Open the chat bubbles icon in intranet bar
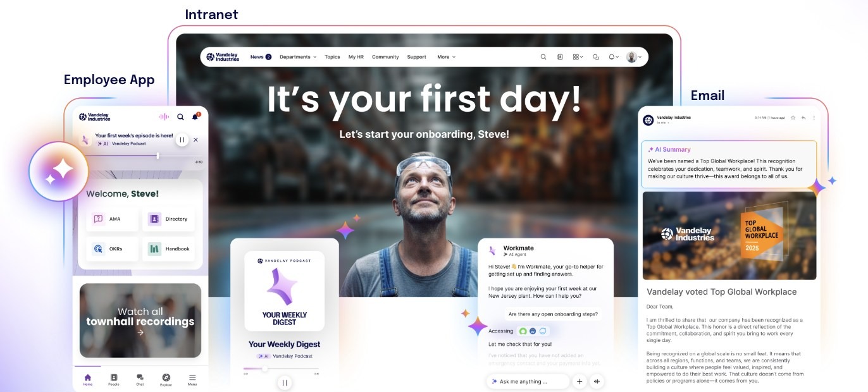 [x=595, y=57]
